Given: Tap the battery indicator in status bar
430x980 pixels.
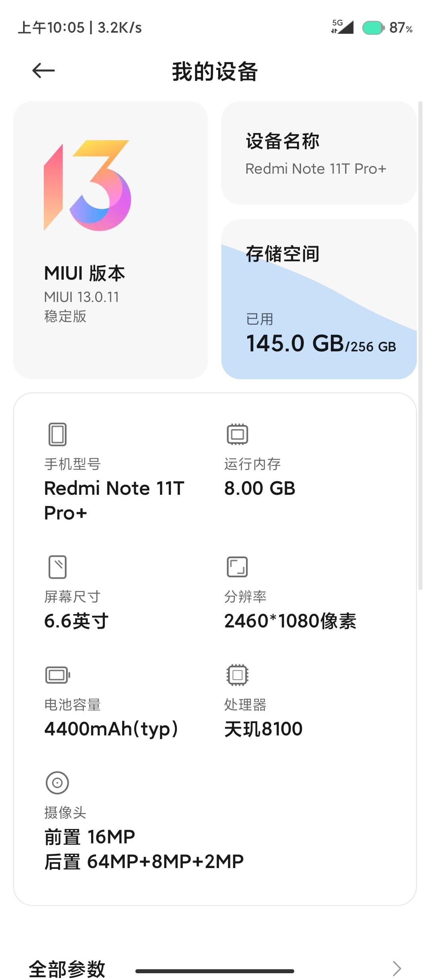Looking at the screenshot, I should click(x=373, y=27).
